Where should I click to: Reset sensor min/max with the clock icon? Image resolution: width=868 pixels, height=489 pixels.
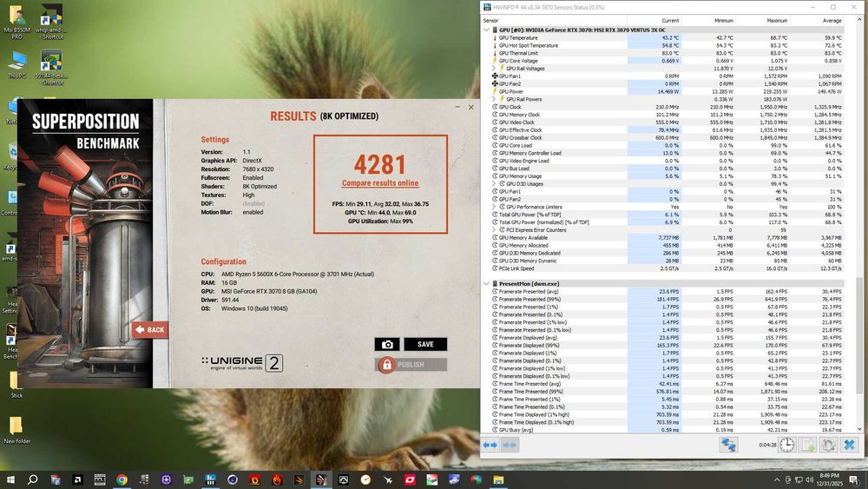click(x=786, y=445)
